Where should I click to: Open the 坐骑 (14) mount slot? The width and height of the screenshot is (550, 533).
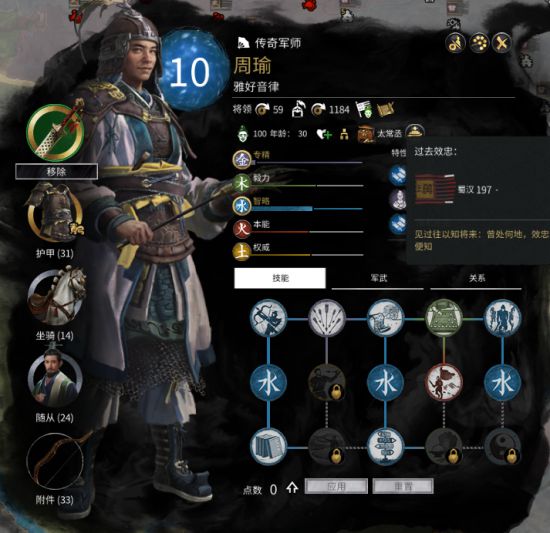[x=56, y=297]
